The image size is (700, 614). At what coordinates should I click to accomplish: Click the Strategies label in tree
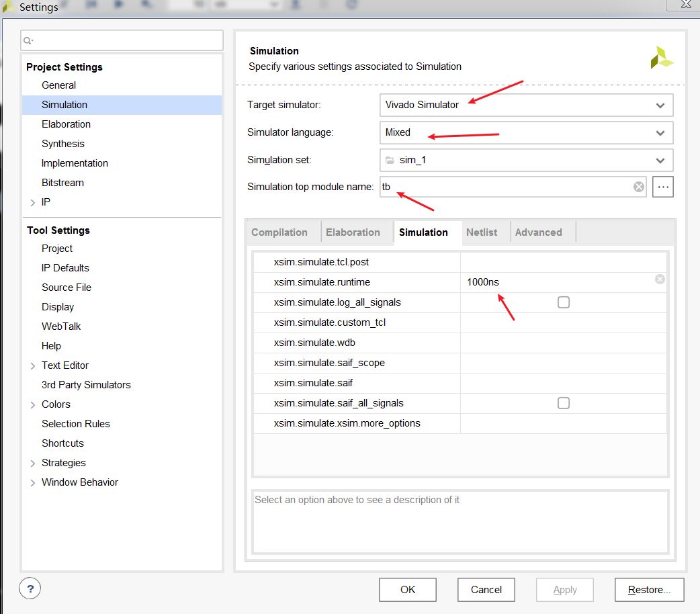coord(63,463)
